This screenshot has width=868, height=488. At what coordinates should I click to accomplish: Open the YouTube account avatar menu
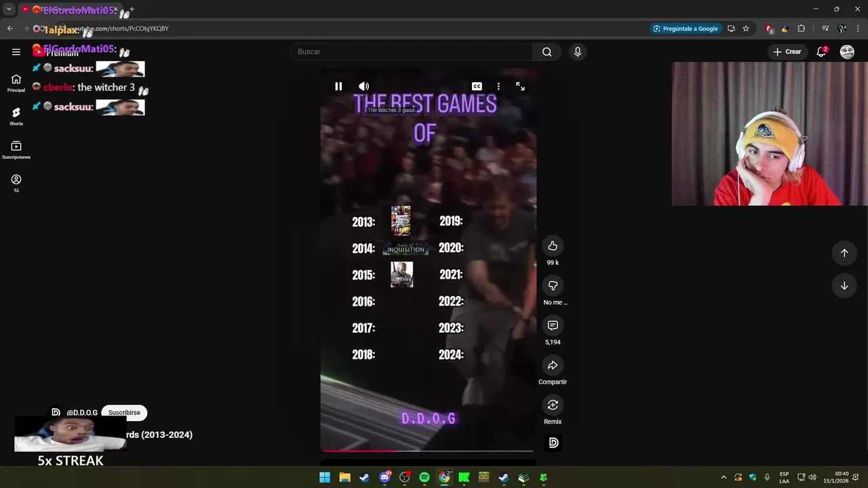[x=847, y=52]
